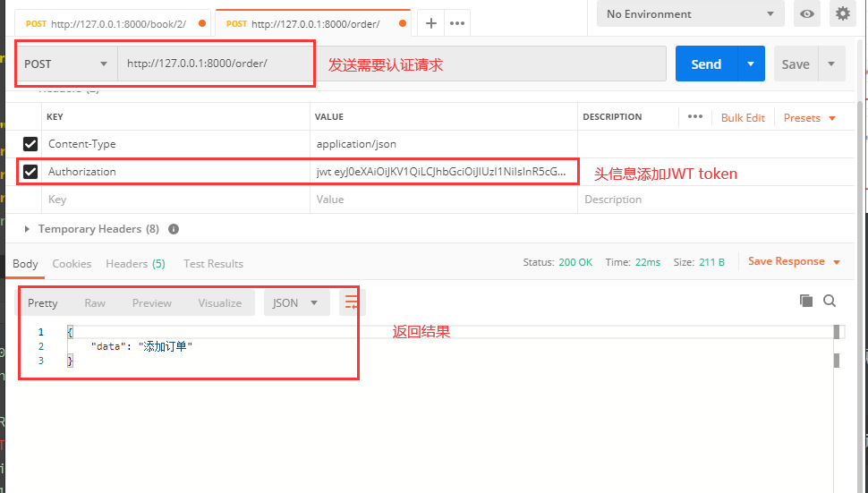Image resolution: width=868 pixels, height=493 pixels.
Task: Uncheck the Content-Type header checkbox
Action: 30,144
